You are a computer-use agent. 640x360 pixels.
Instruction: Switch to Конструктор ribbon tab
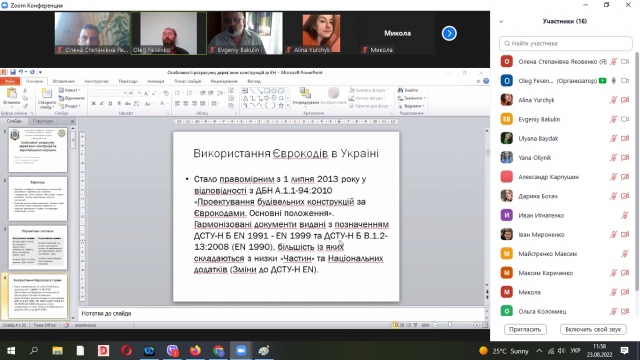[x=96, y=81]
